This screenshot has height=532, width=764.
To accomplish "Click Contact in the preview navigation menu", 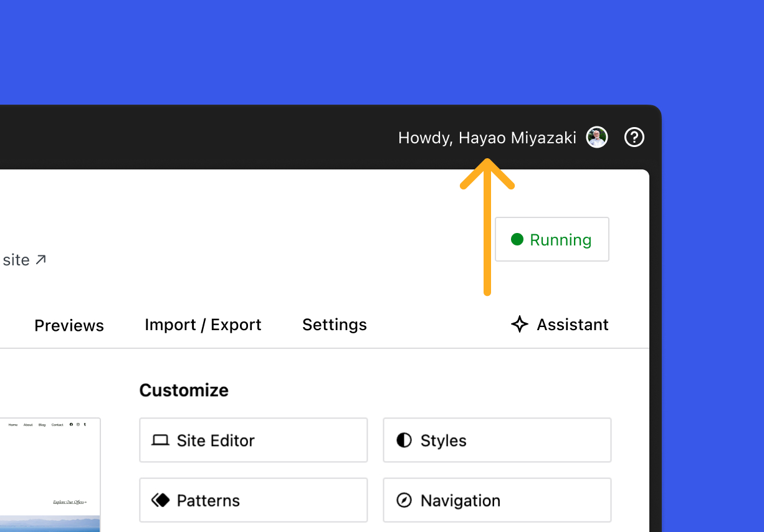I will 57,424.
